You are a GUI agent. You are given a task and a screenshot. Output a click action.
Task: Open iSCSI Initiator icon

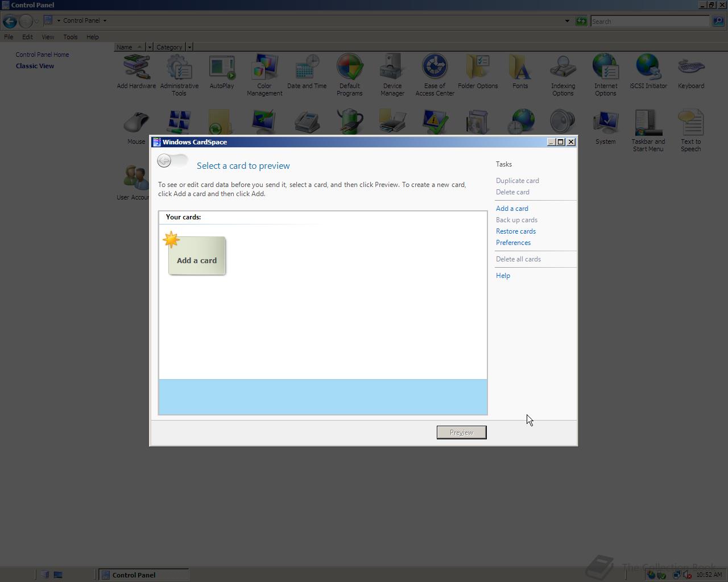tap(648, 72)
